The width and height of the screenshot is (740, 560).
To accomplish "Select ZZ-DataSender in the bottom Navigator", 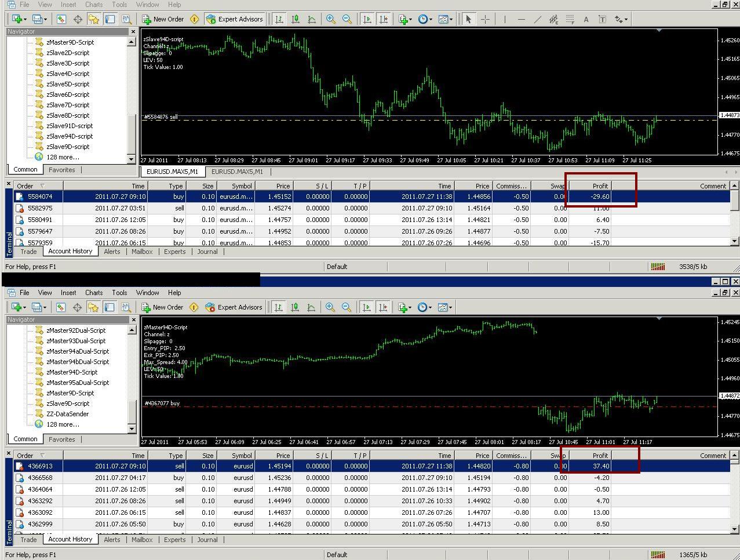I will click(x=68, y=414).
